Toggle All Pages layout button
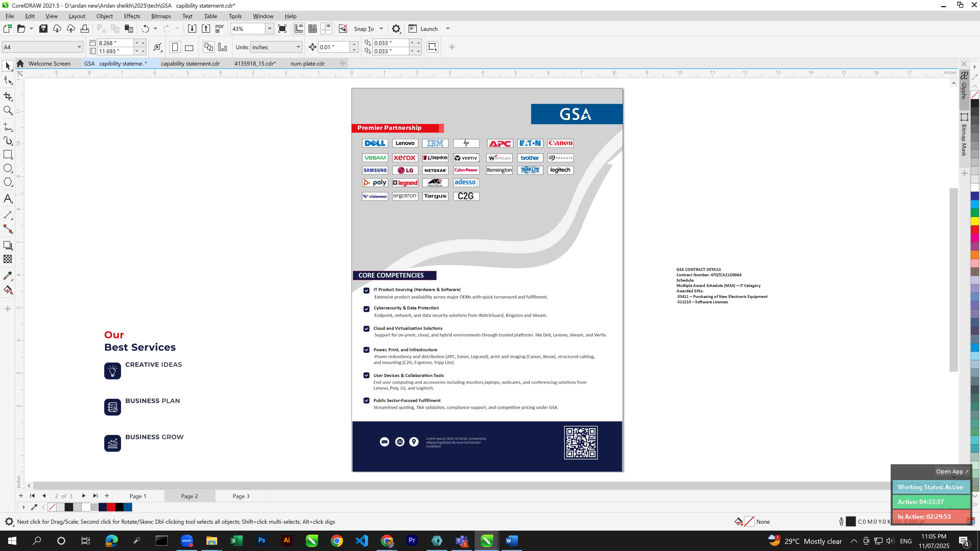 [x=209, y=47]
